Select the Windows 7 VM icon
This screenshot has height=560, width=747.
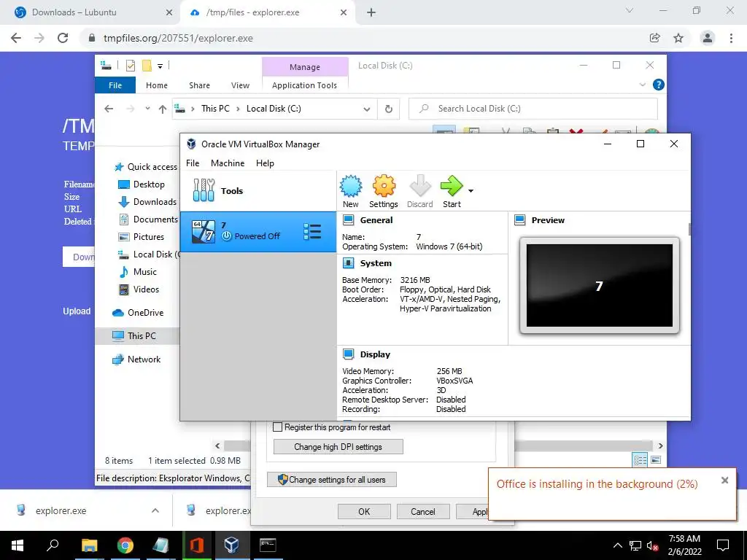(204, 232)
